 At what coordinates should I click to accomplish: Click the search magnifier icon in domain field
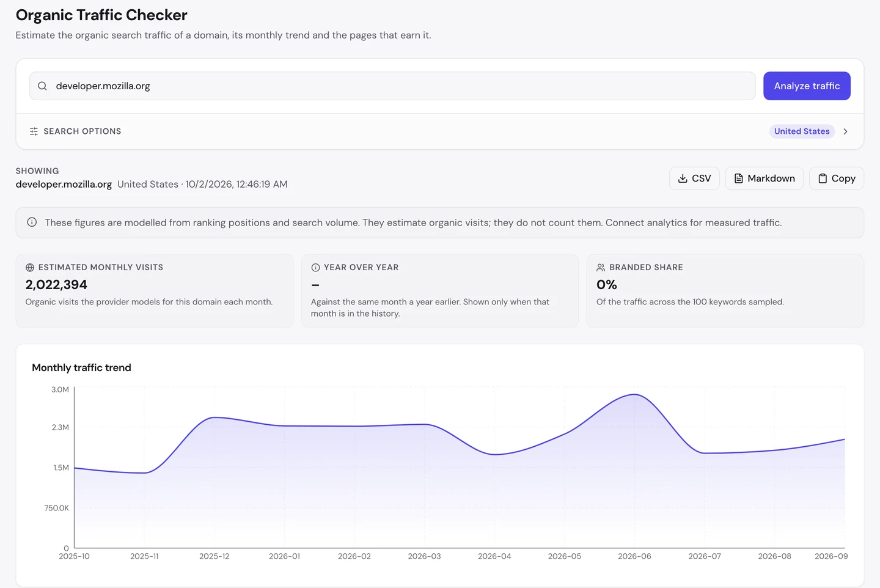(42, 86)
